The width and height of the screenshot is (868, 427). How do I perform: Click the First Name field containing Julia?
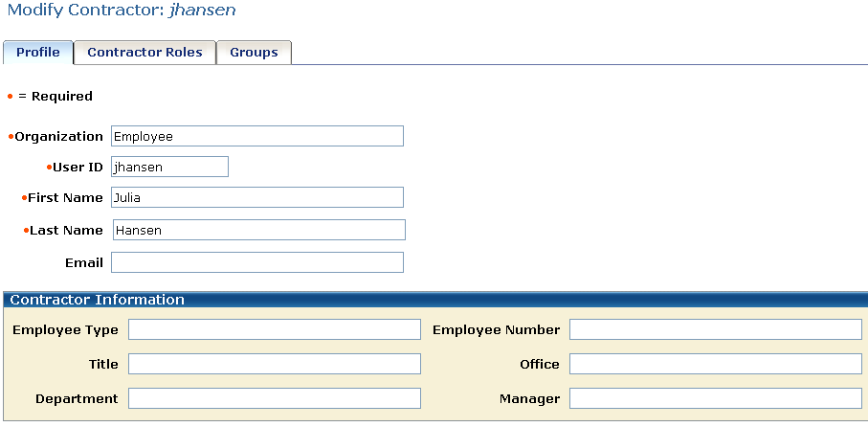coord(256,197)
